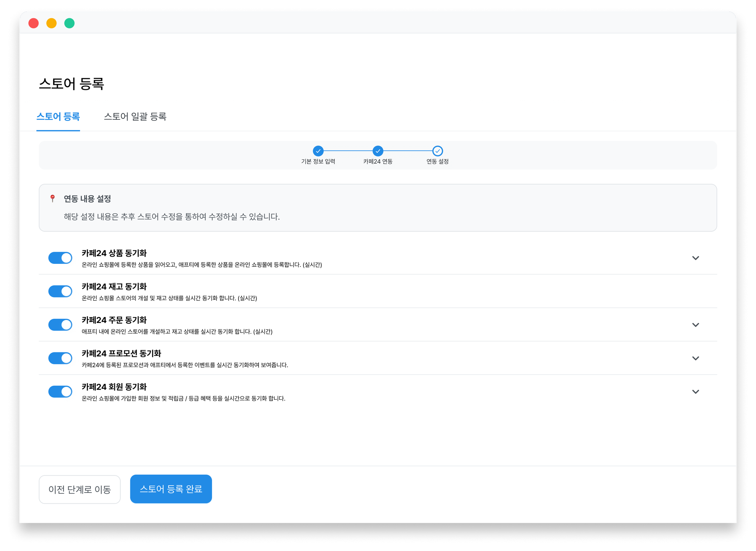Image resolution: width=756 pixels, height=551 pixels.
Task: Click the 카페24 연동 step label
Action: coord(378,161)
